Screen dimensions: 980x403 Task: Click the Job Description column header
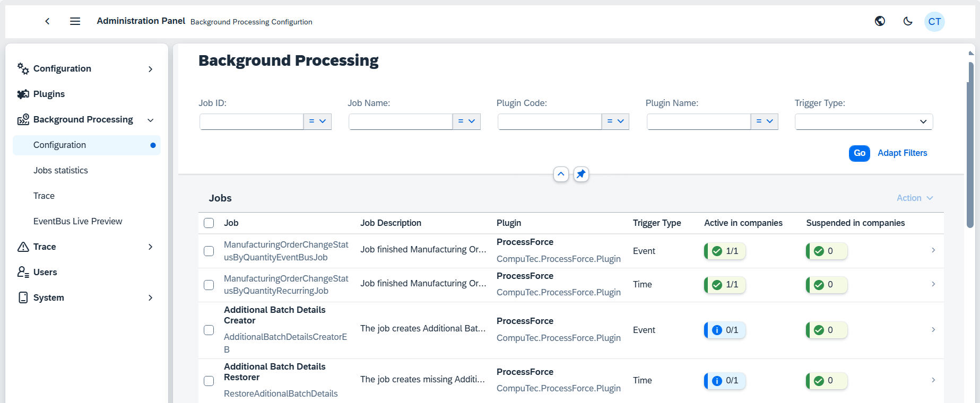pos(391,223)
